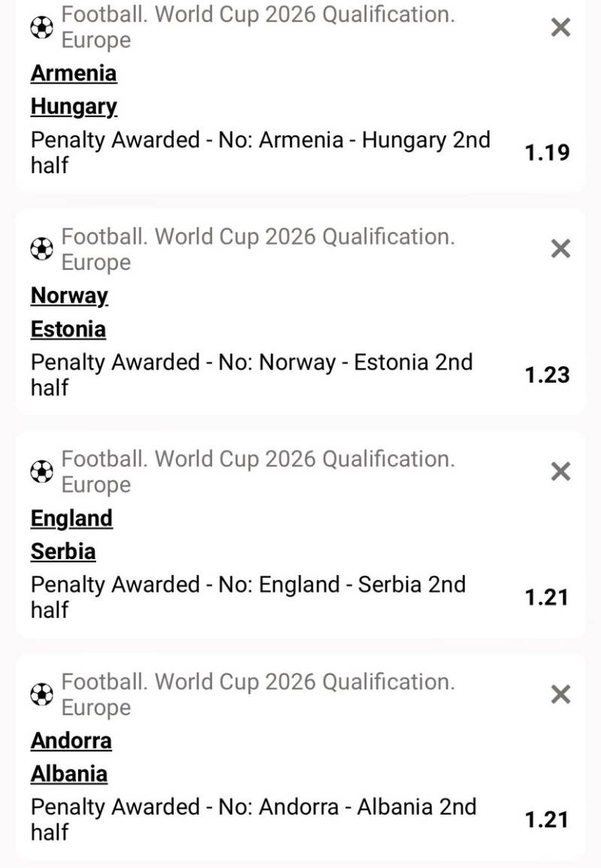Open the Albania team link

[x=69, y=774]
